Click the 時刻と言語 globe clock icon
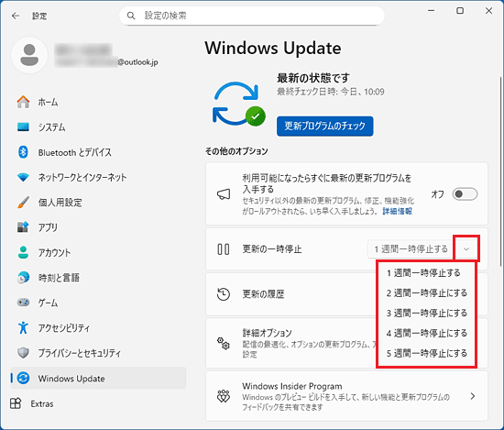This screenshot has width=504, height=430. [23, 278]
